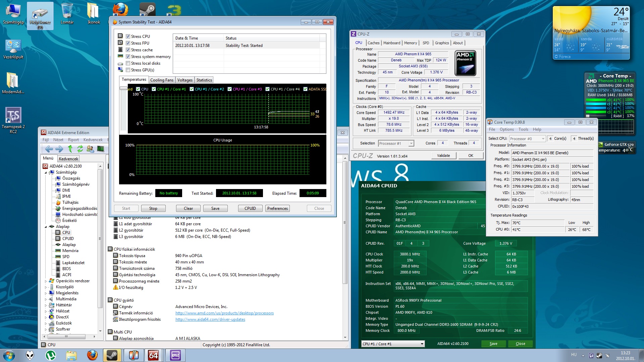Click the Windows Start orb
This screenshot has width=644, height=362.
point(9,355)
